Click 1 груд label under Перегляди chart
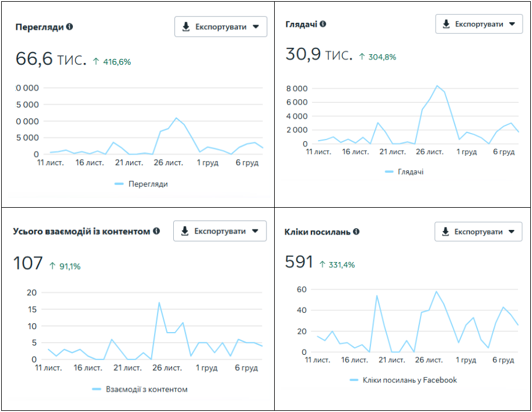 pos(208,163)
